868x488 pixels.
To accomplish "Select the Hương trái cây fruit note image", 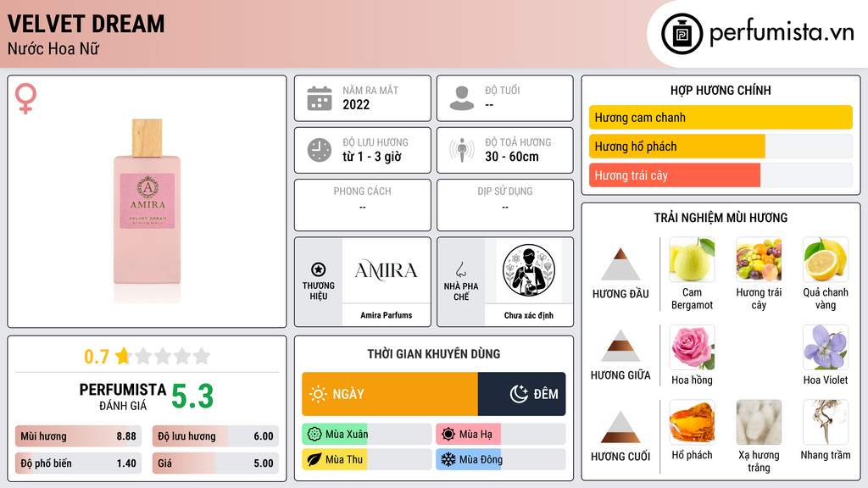I will point(759,259).
